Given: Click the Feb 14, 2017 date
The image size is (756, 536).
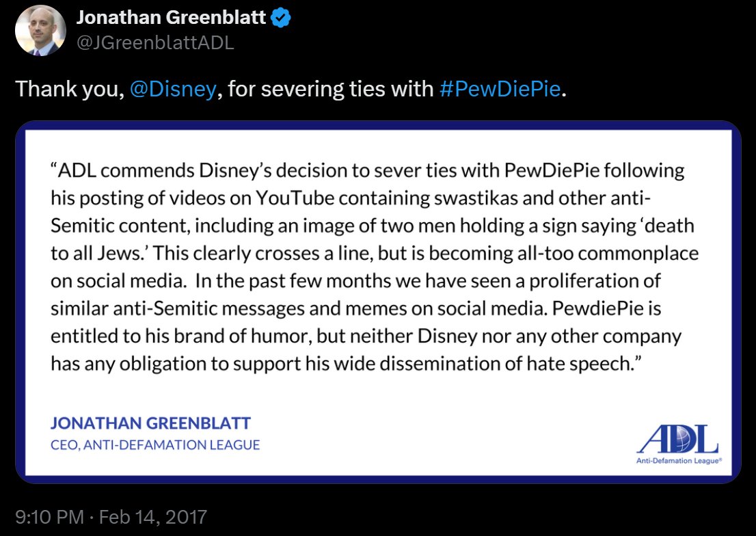Looking at the screenshot, I should click(x=152, y=515).
